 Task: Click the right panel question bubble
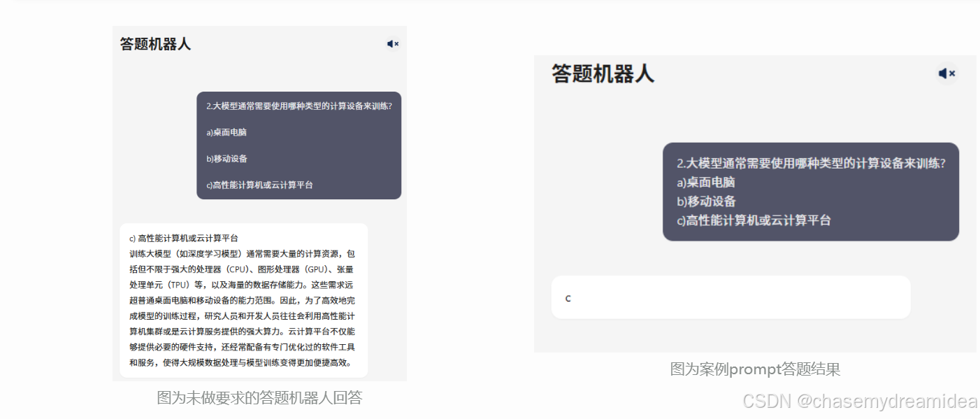(810, 192)
